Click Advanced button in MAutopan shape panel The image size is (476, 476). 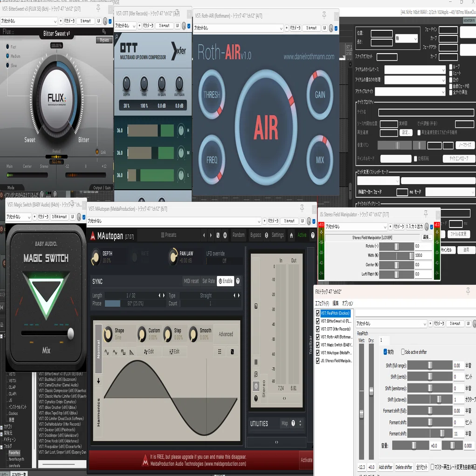tap(226, 334)
